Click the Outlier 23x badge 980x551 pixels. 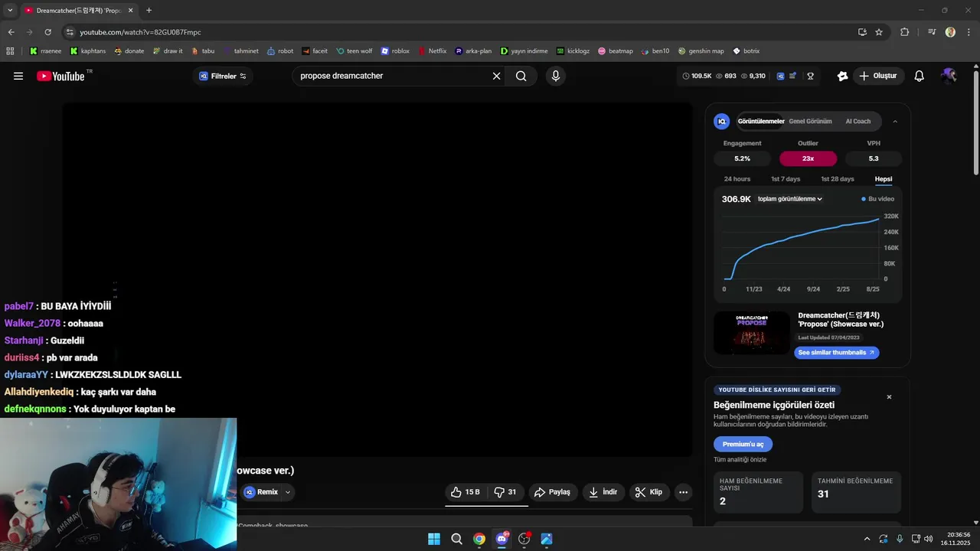point(808,158)
